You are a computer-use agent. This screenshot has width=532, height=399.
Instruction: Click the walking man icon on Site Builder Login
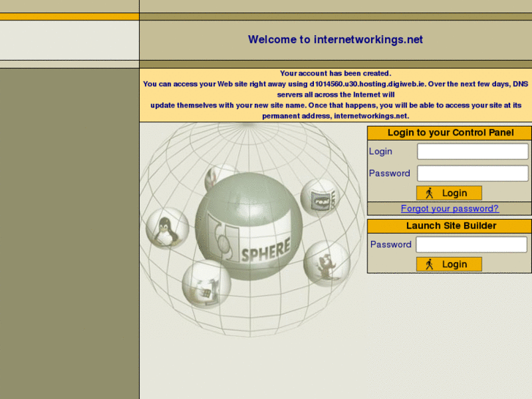click(x=430, y=264)
